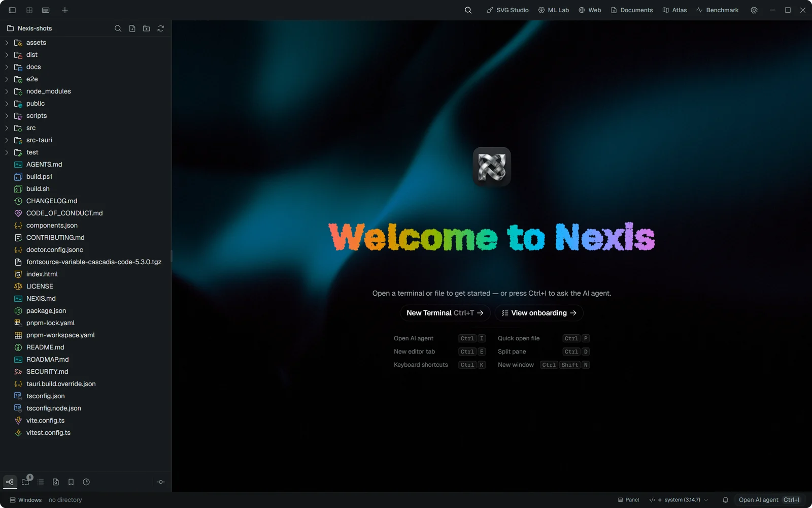Switch to Web workspace

(x=590, y=10)
